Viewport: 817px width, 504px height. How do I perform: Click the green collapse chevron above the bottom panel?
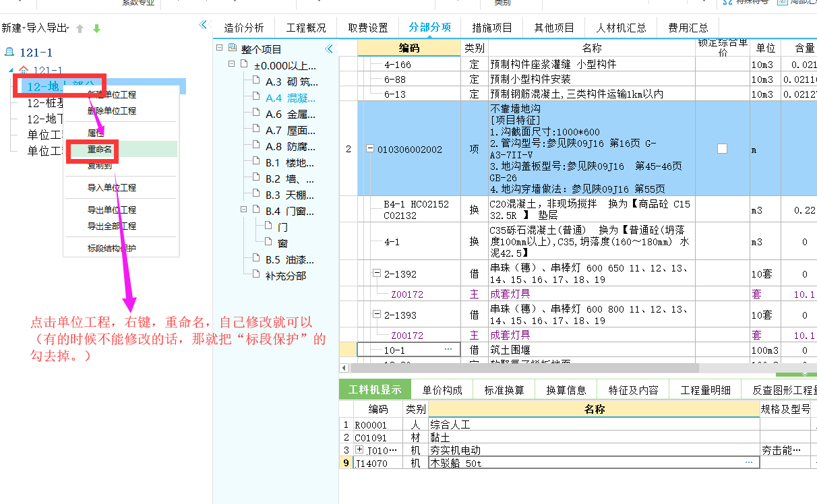(804, 373)
